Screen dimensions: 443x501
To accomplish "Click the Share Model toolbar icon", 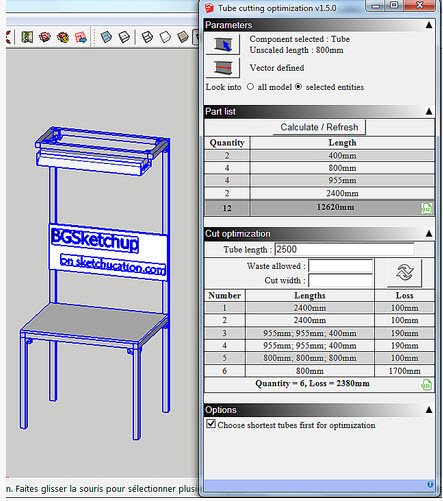I will click(x=81, y=37).
